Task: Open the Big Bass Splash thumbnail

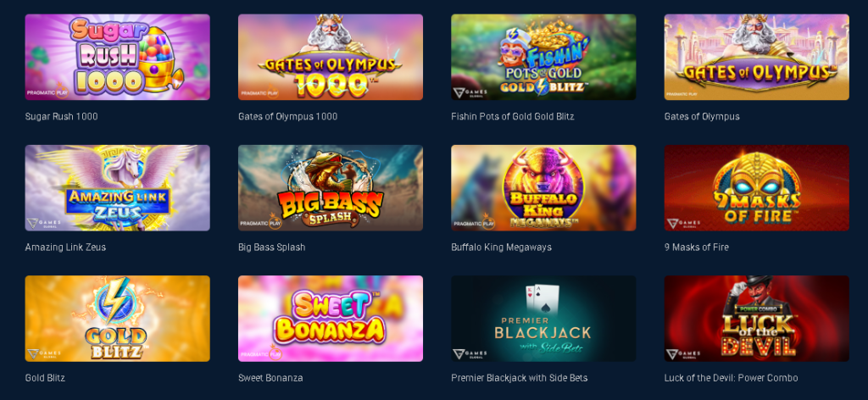Action: (x=331, y=187)
